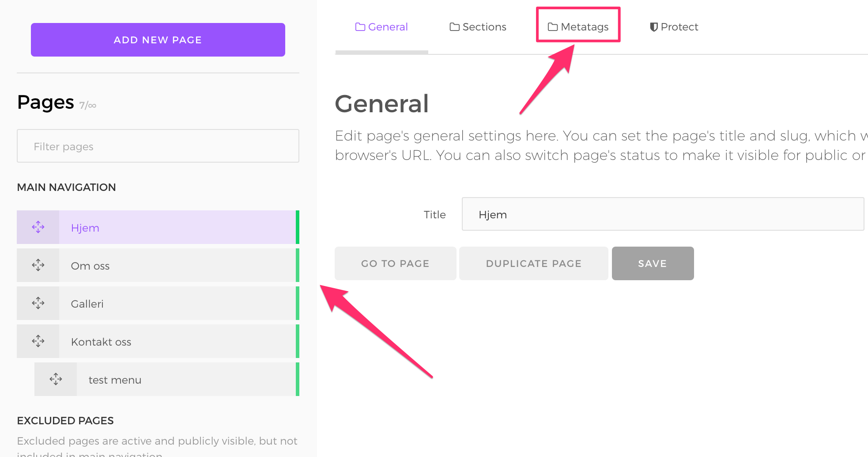Click the move handle of test menu
This screenshot has width=868, height=457.
pyautogui.click(x=56, y=379)
